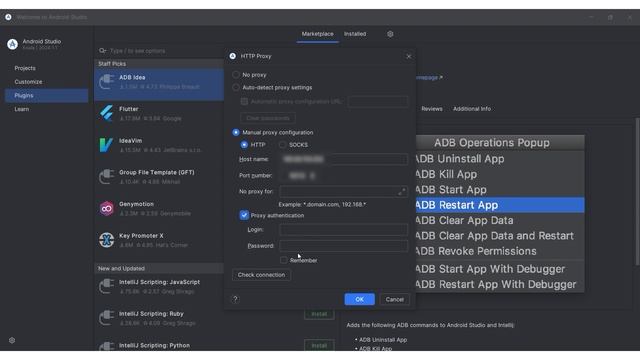Click the Clear passwords button
Viewport: 640px width, 360px height.
tap(268, 118)
